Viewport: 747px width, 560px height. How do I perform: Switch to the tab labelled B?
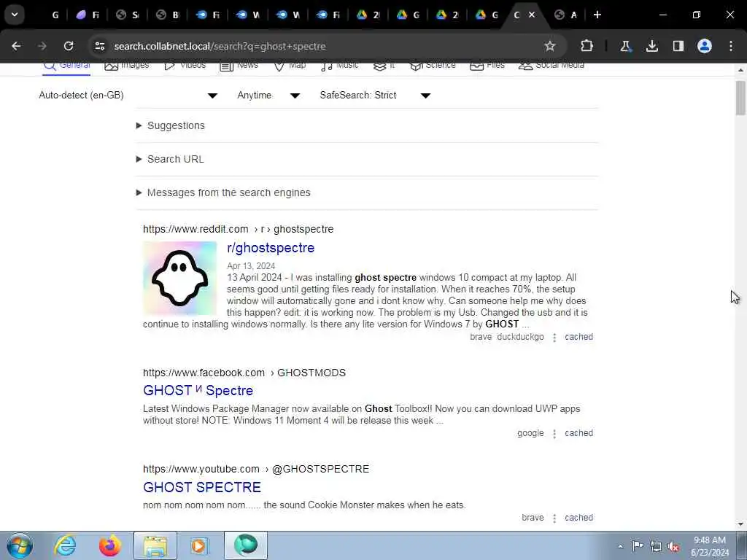click(x=169, y=15)
